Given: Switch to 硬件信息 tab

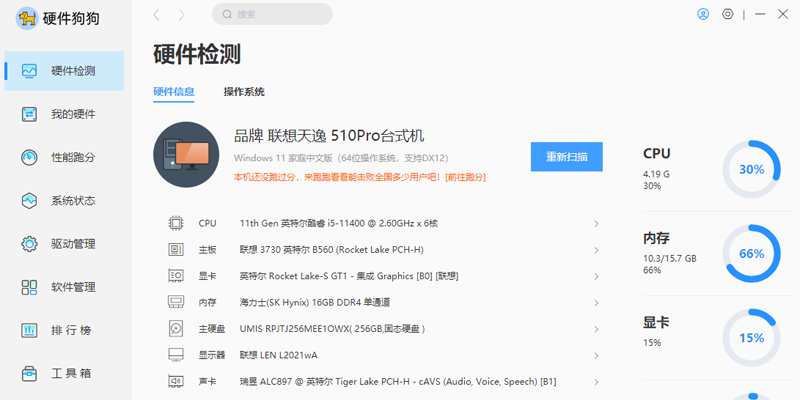Looking at the screenshot, I should pyautogui.click(x=173, y=92).
